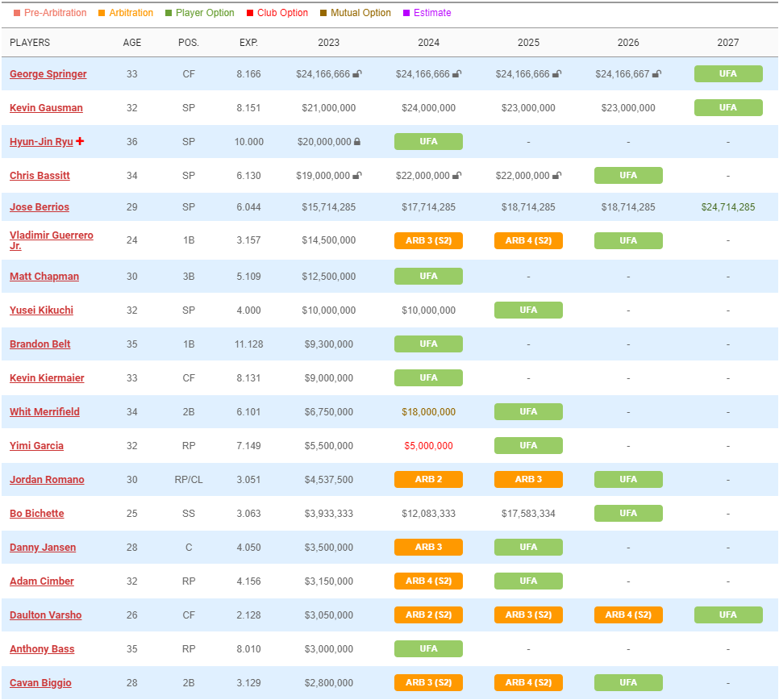Viewport: 779px width, 700px height.
Task: Click the 2027 column header
Action: point(728,43)
